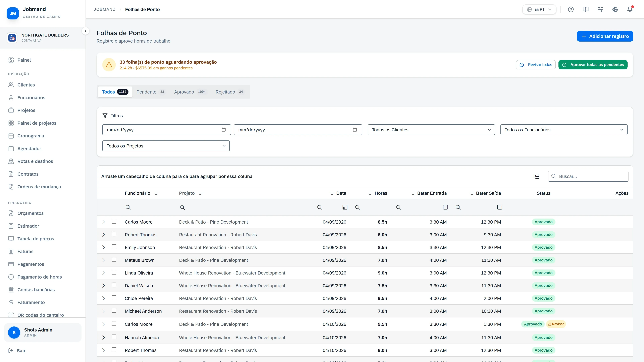Click Revisar todas button
The width and height of the screenshot is (644, 362).
point(535,65)
